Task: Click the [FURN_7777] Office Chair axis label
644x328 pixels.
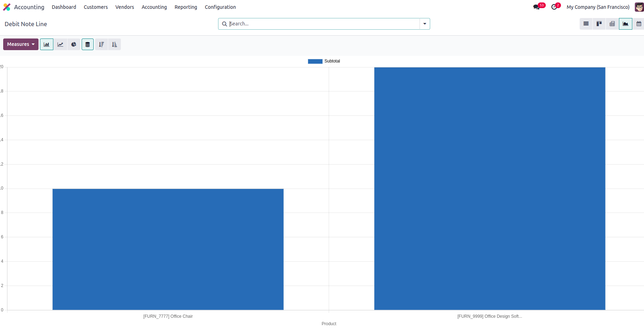Action: (x=168, y=316)
